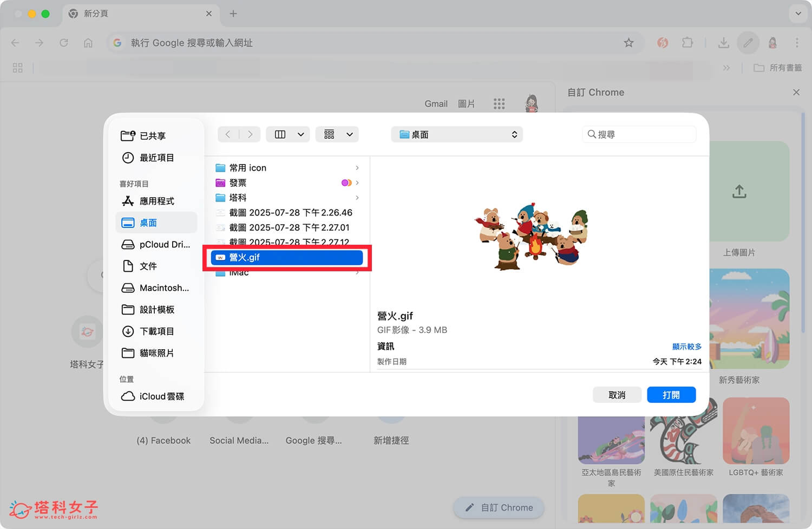Open Google apps grid
The height and width of the screenshot is (529, 812).
[499, 103]
